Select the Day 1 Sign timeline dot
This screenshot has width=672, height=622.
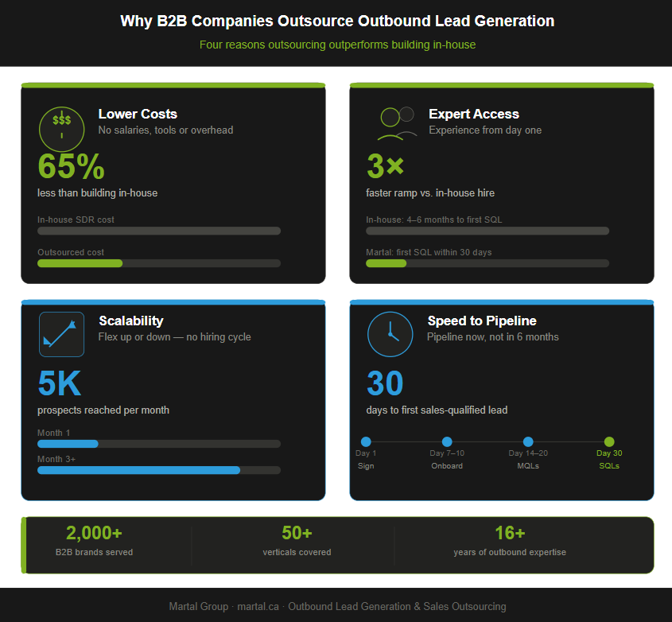(x=366, y=441)
